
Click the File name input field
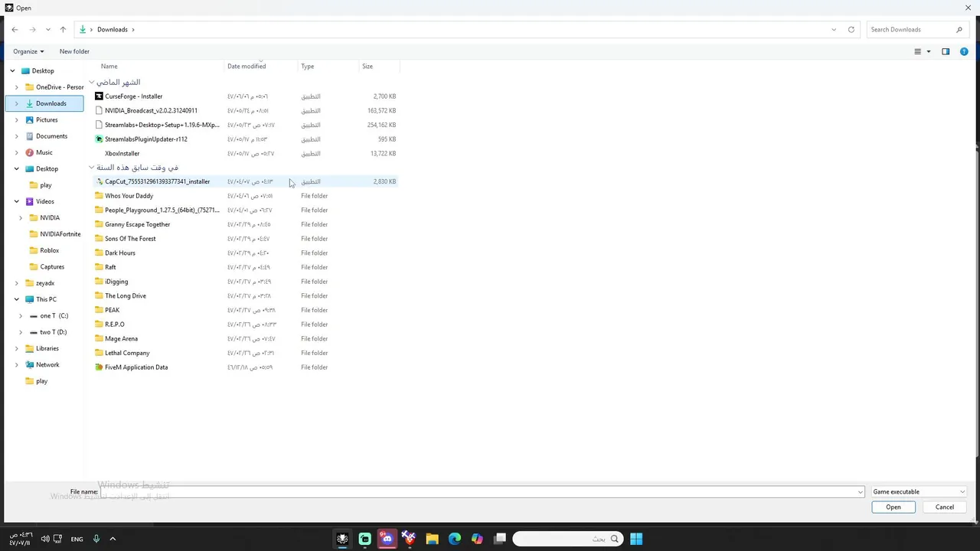pos(482,492)
